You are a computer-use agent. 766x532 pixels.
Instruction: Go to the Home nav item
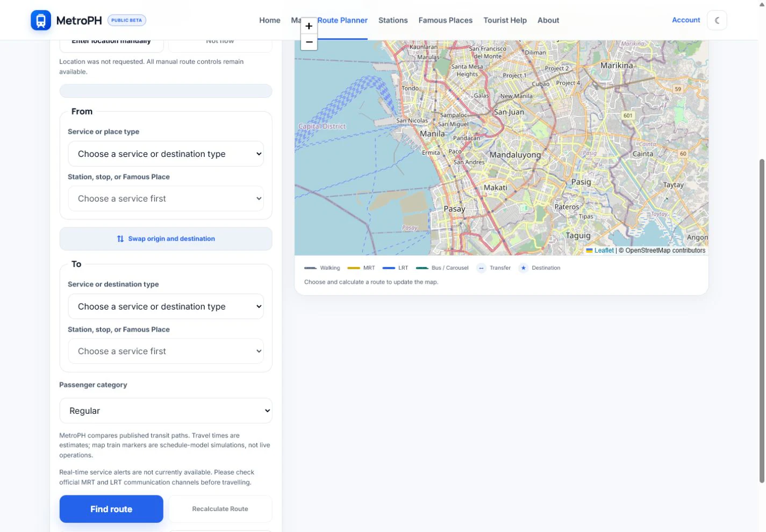(x=270, y=20)
